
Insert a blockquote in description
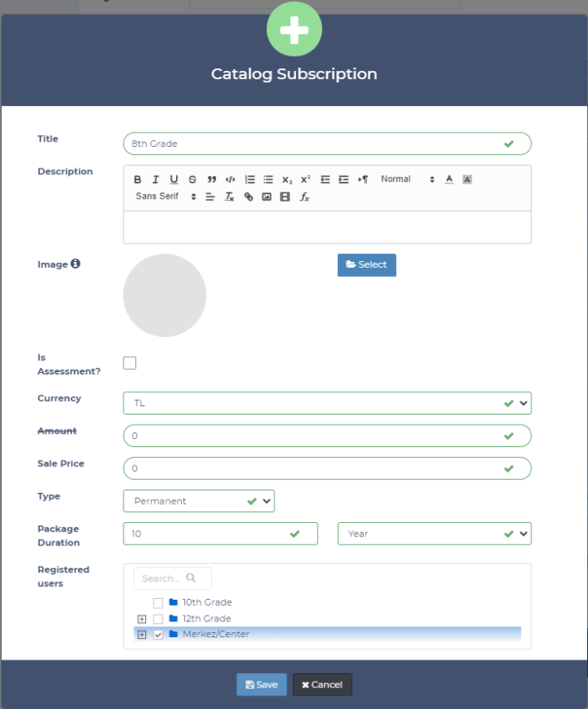pos(212,179)
